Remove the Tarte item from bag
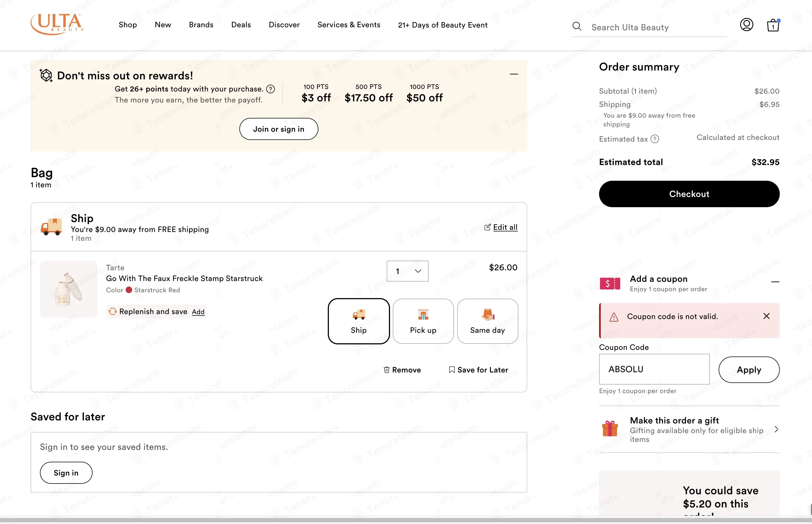 click(402, 370)
